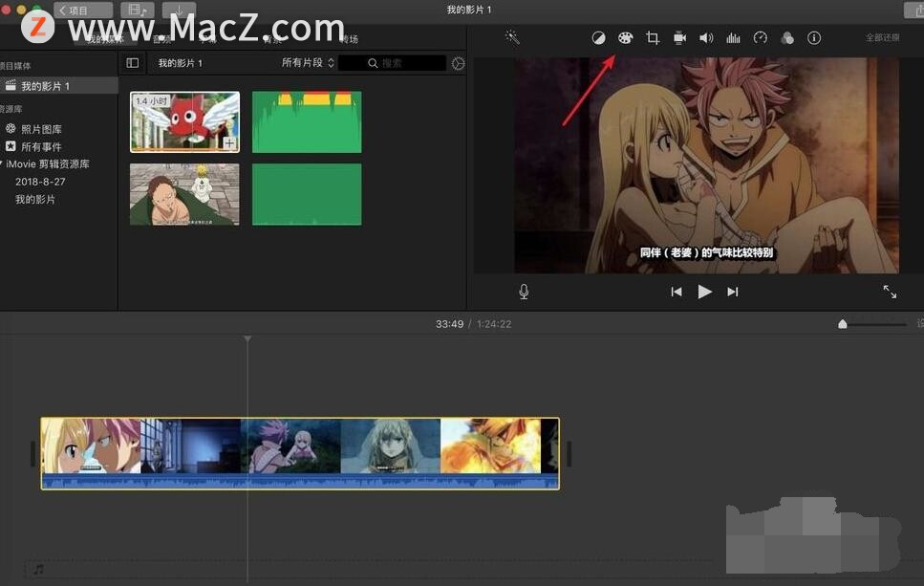Open clip filter and audio effects

787,38
